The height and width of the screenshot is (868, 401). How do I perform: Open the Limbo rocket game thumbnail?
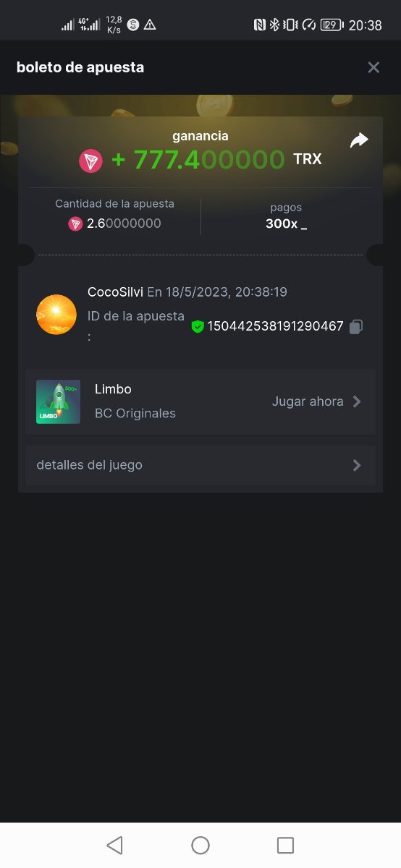(x=58, y=401)
